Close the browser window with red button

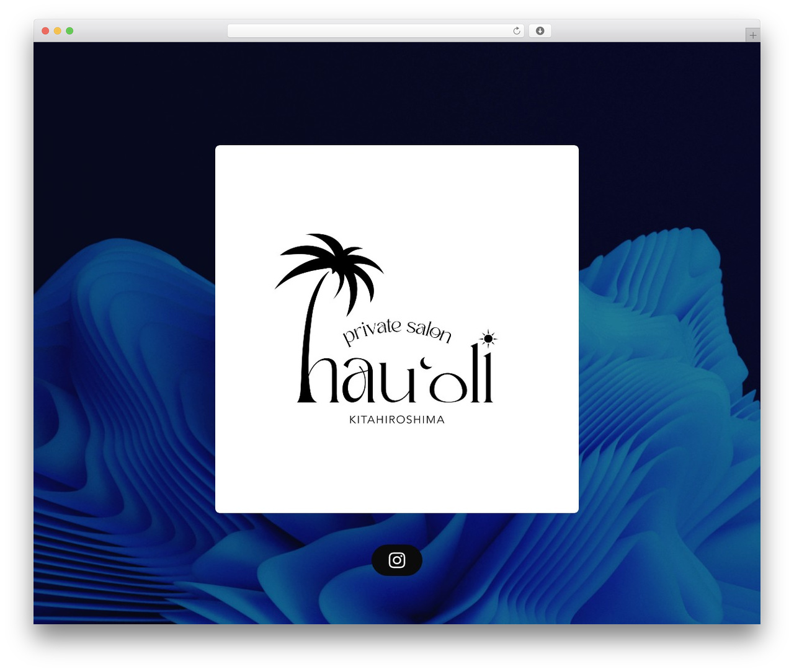coord(45,31)
